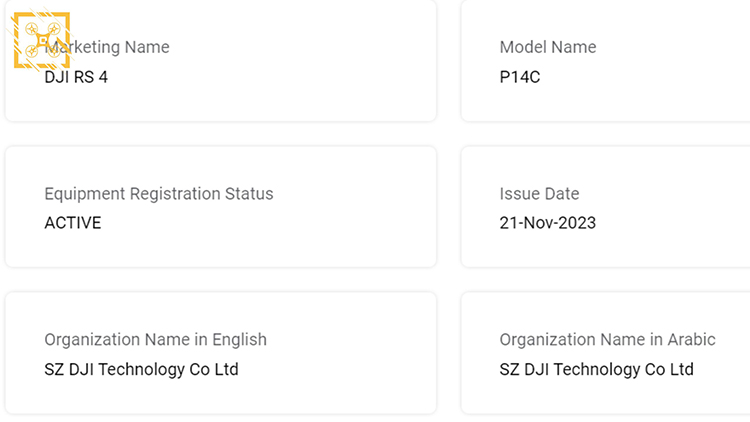Viewport: 750px width, 422px height.
Task: Select the Issue Date label
Action: (x=539, y=194)
